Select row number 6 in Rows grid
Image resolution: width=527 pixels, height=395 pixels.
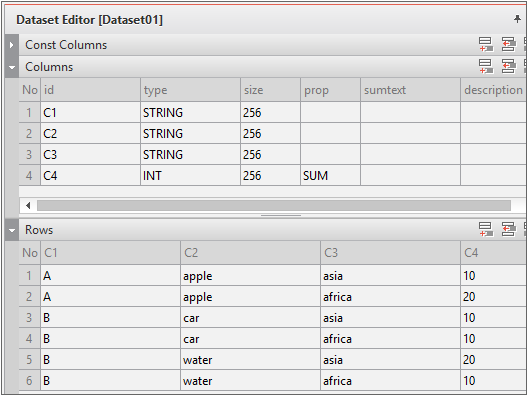coord(29,381)
